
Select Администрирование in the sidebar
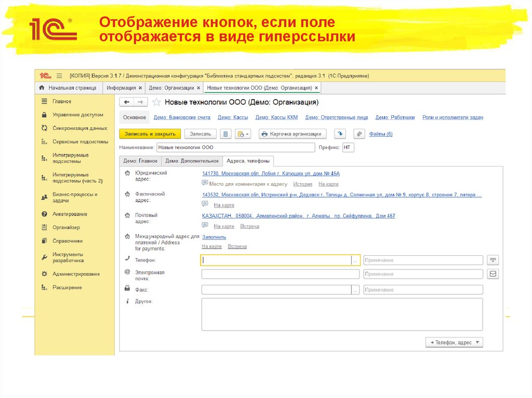point(76,274)
